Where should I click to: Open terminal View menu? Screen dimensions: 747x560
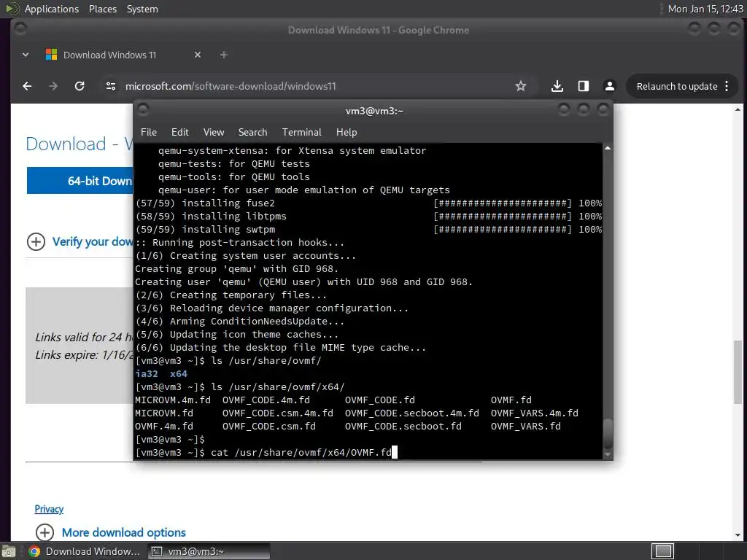pyautogui.click(x=214, y=133)
